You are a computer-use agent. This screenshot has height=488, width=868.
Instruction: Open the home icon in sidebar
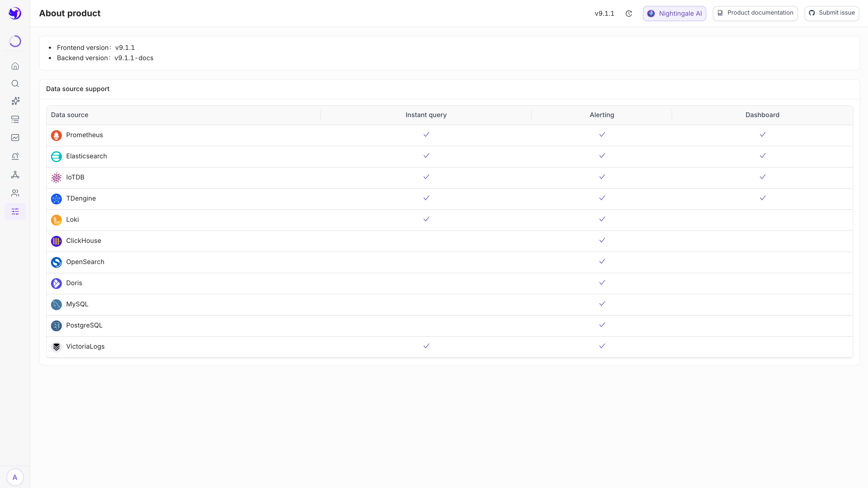tap(15, 66)
